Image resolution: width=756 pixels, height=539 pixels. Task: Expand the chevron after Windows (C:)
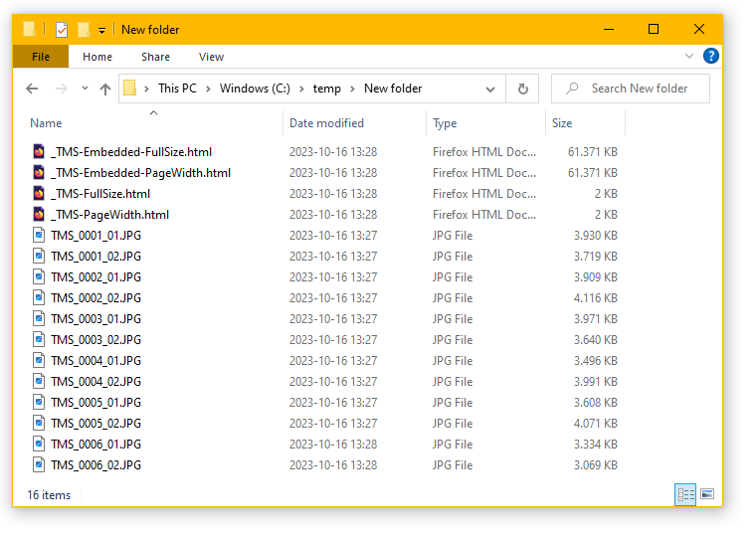point(301,90)
